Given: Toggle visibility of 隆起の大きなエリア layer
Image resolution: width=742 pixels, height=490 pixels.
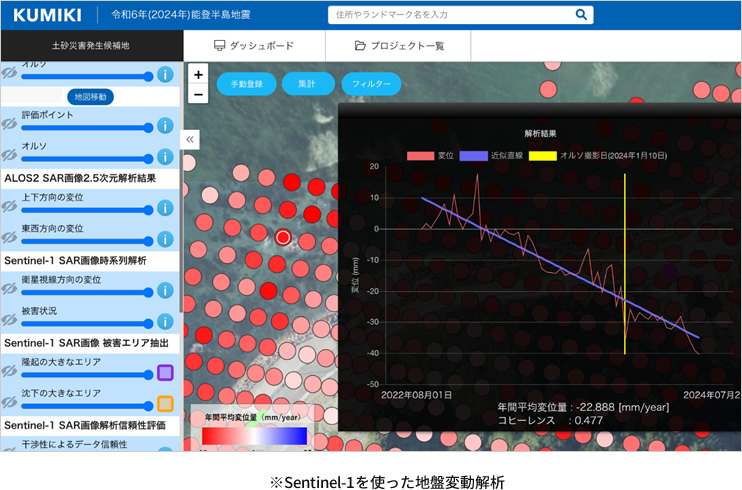Looking at the screenshot, I should 9,371.
